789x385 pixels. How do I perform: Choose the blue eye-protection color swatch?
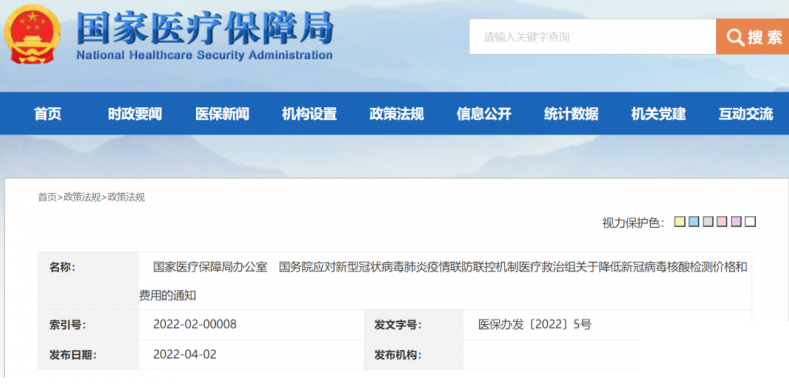pos(694,221)
